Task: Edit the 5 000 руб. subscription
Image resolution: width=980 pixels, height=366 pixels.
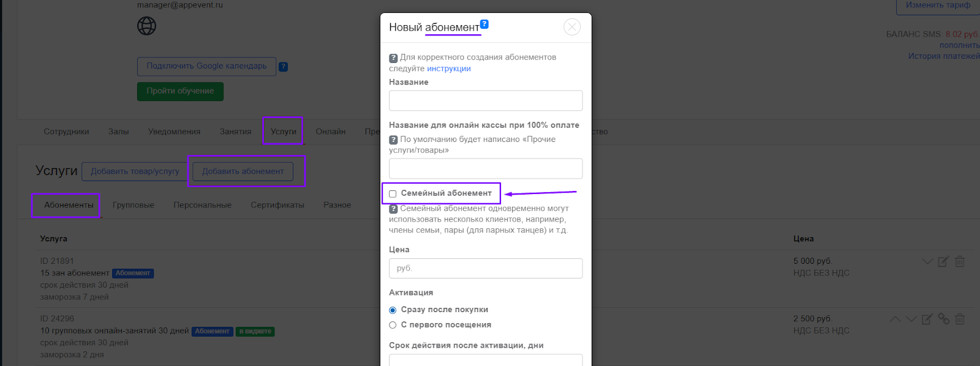Action: (943, 261)
